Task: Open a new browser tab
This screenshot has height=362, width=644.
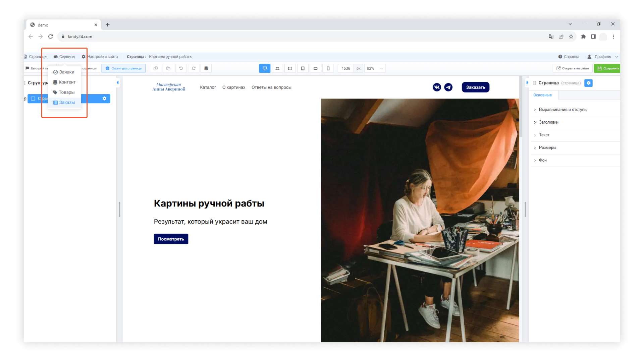Action: 108,25
